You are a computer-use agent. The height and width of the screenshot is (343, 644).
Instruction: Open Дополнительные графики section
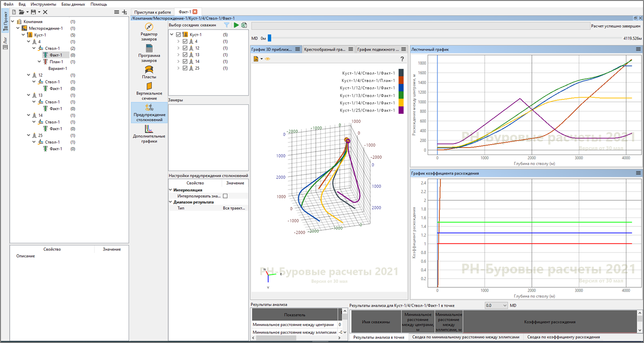149,133
